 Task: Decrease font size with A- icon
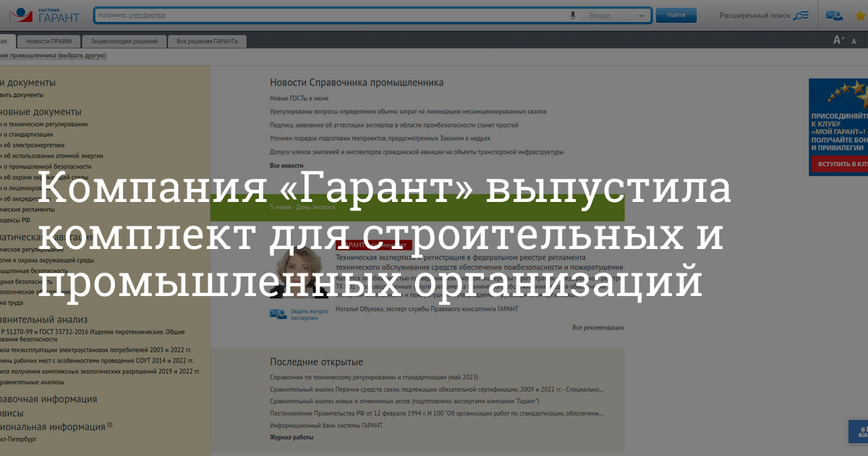point(854,41)
